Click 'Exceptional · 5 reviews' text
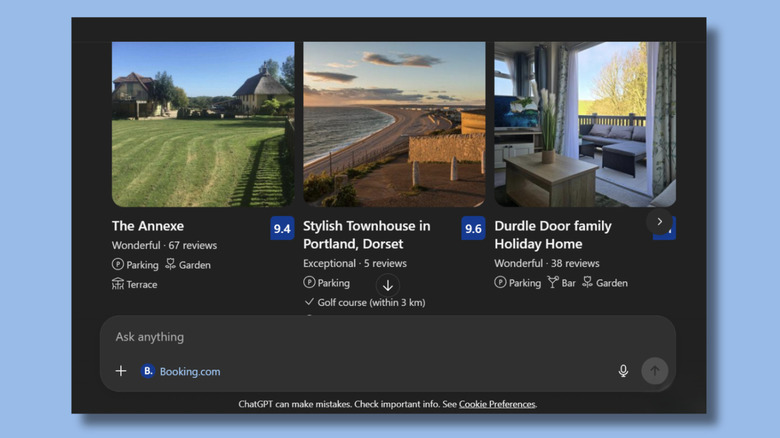This screenshot has height=438, width=780. coord(355,263)
